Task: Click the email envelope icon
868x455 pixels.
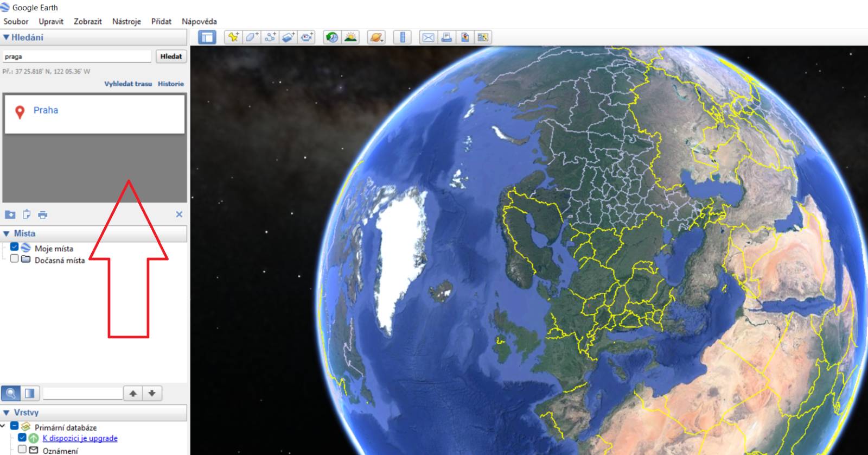Action: pyautogui.click(x=428, y=37)
